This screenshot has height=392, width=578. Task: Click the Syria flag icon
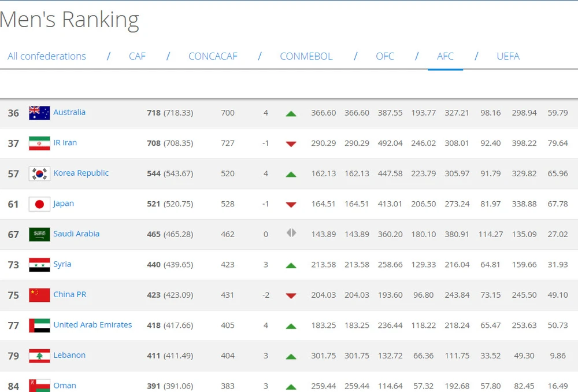(x=39, y=265)
